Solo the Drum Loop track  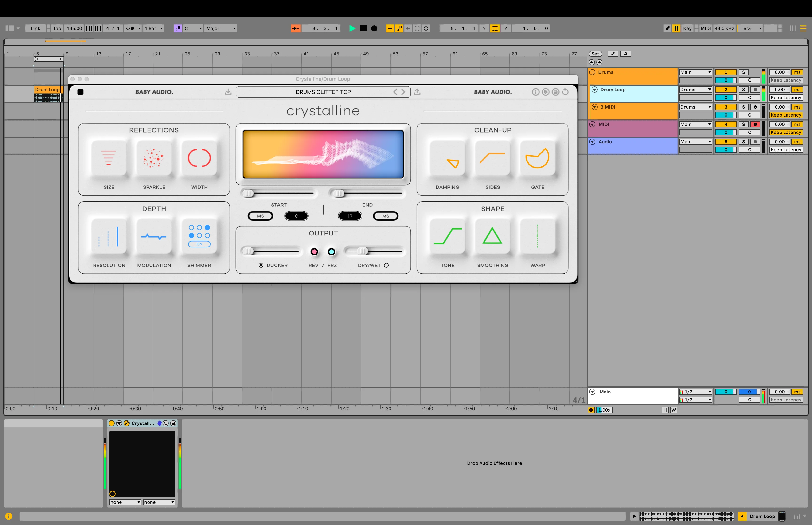coord(743,90)
